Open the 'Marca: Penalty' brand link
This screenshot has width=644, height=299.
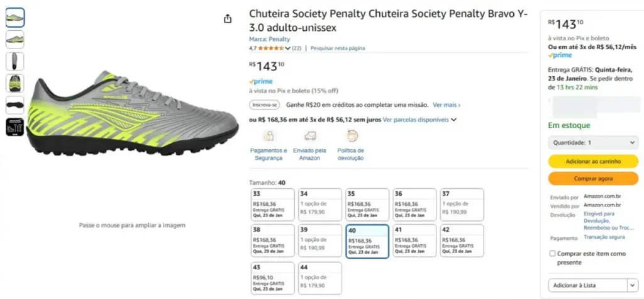click(269, 39)
